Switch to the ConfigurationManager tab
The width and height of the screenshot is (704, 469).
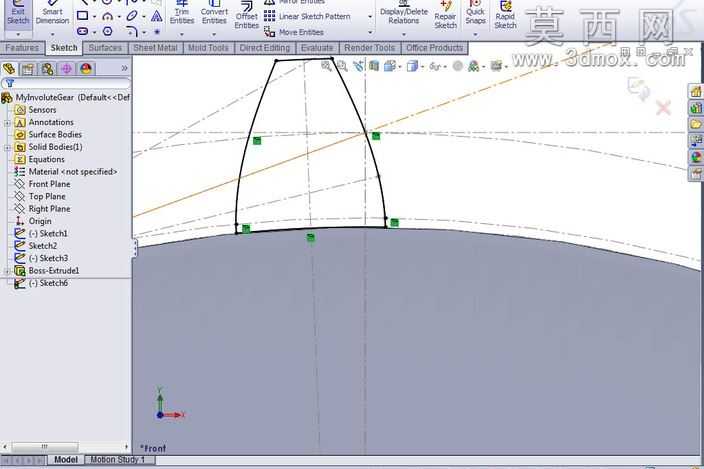(x=47, y=69)
